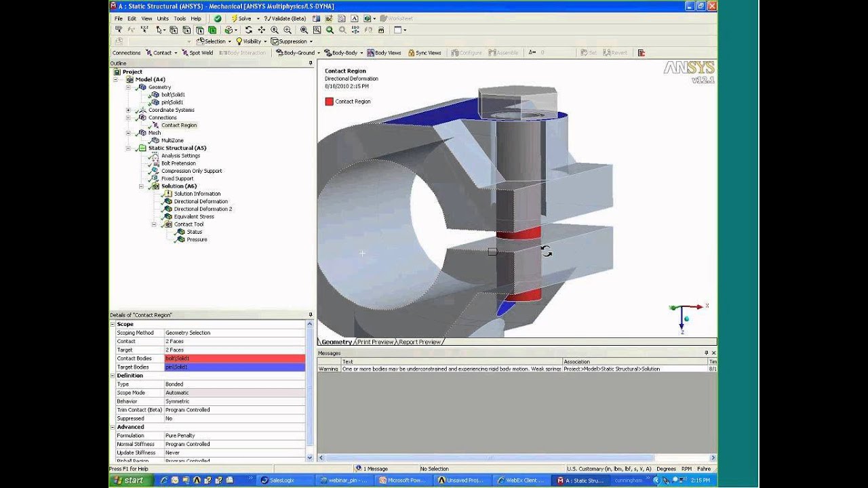868x488 pixels.
Task: Click the New Comment text icon
Action: point(354,18)
